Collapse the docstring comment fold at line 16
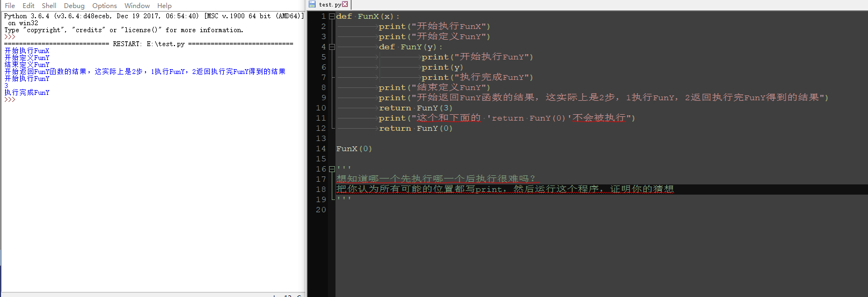Viewport: 868px width, 297px height. point(332,169)
